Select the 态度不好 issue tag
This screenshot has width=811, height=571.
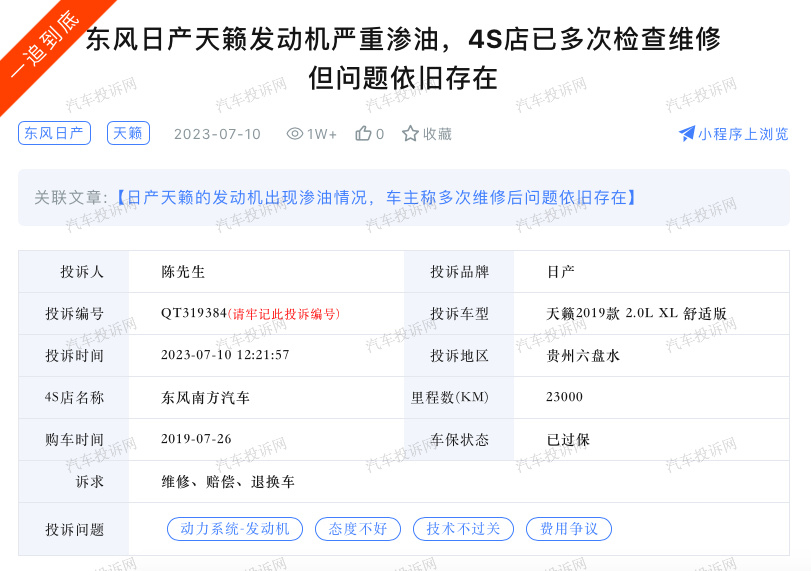[358, 529]
